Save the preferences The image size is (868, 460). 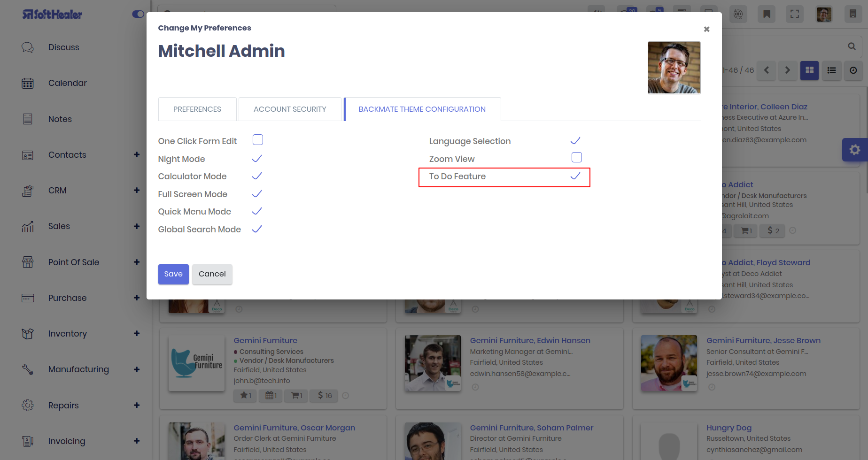173,274
